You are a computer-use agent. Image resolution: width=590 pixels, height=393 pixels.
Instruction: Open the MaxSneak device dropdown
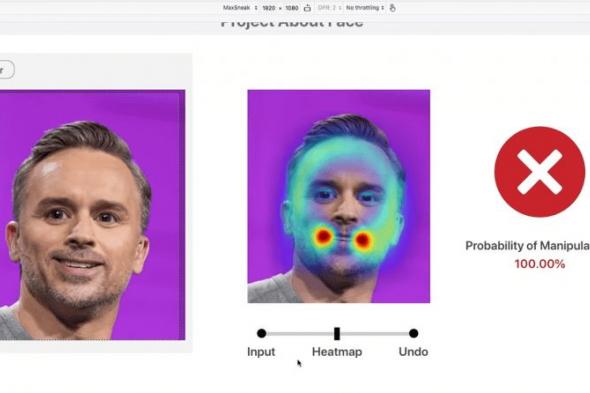pos(240,8)
